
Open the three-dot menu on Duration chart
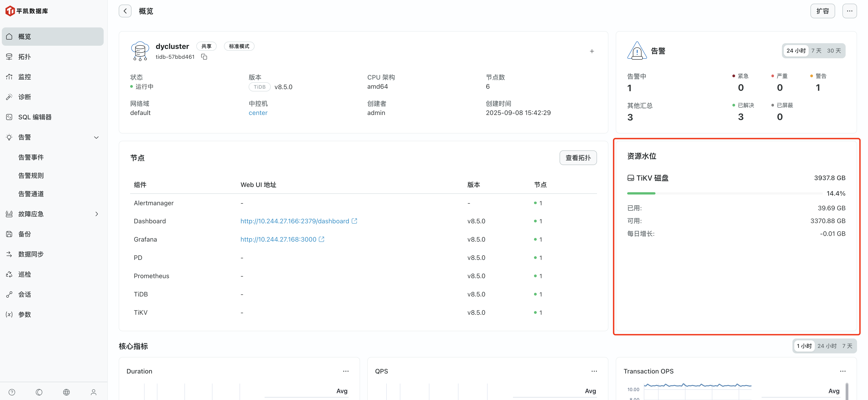(346, 371)
